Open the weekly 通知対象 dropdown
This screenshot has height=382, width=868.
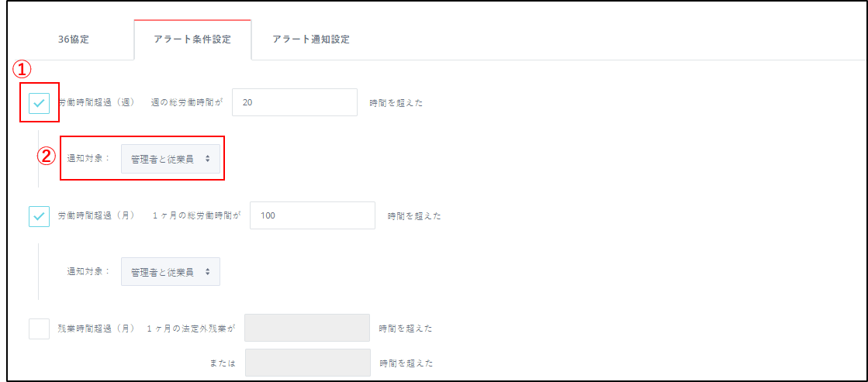point(171,159)
